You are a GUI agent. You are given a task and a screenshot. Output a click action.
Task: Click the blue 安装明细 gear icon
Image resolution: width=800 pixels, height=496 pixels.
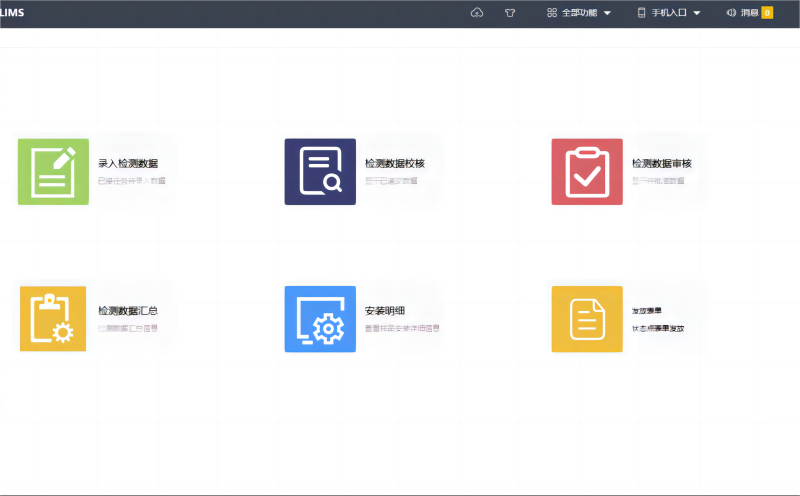[x=320, y=319]
